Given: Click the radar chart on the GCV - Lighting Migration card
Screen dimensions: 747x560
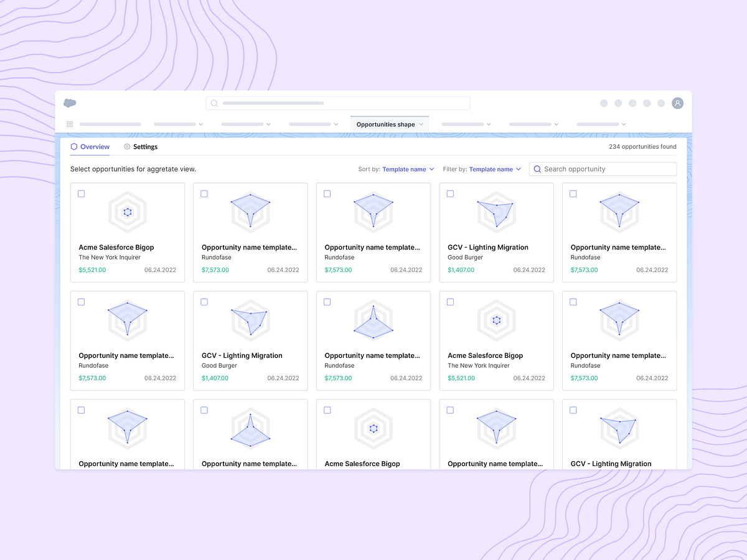Looking at the screenshot, I should click(x=496, y=212).
